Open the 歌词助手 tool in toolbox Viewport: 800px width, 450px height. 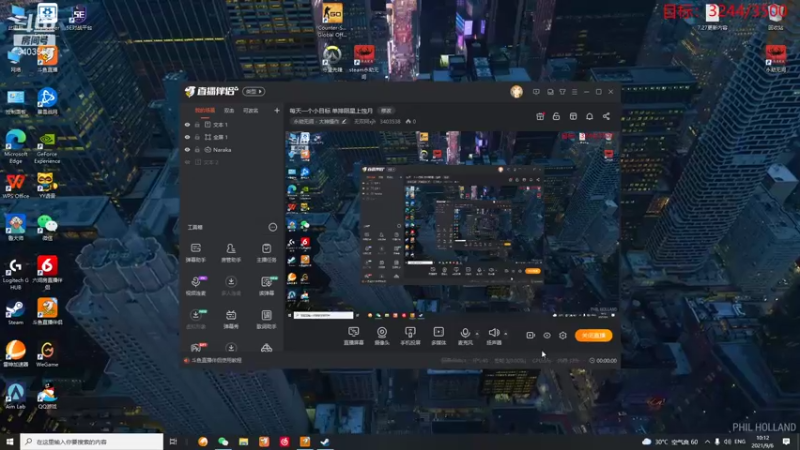pyautogui.click(x=266, y=319)
